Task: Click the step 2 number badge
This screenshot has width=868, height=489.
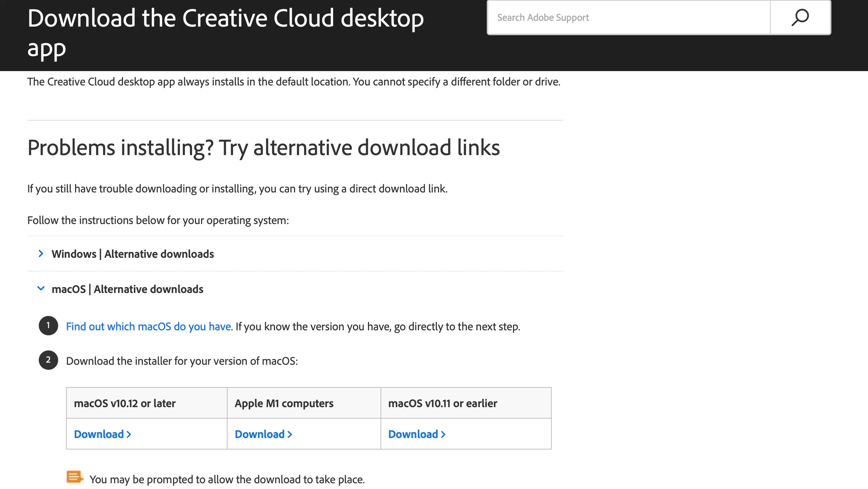Action: (x=48, y=360)
